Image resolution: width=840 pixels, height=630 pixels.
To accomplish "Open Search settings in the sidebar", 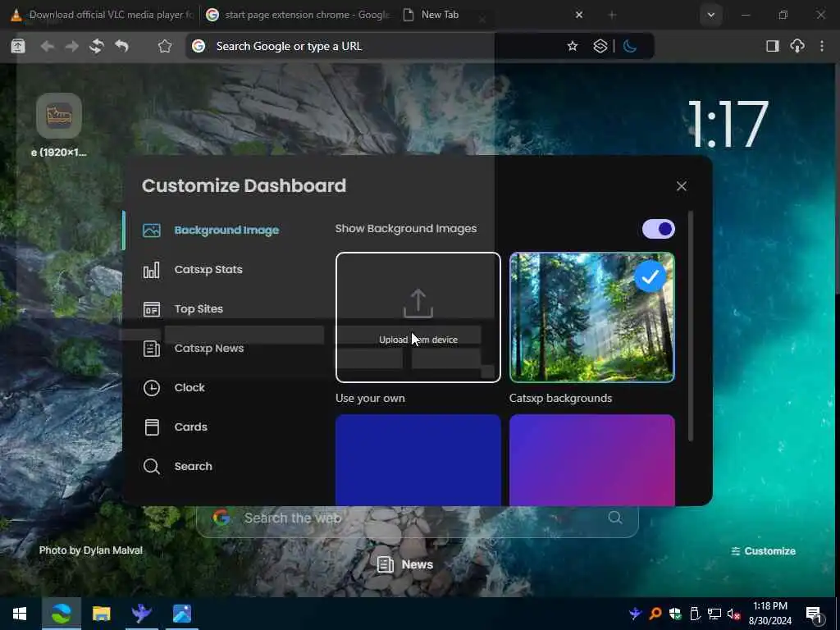I will (178, 467).
